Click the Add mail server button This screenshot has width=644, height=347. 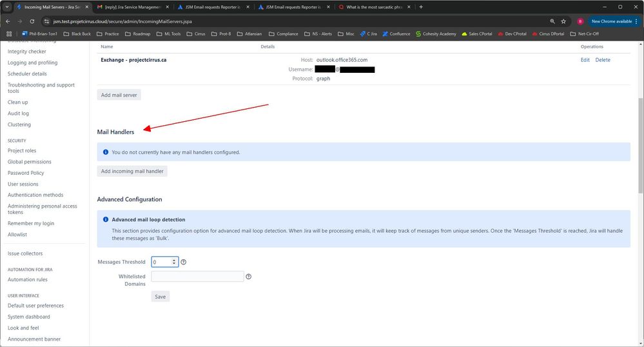point(119,95)
